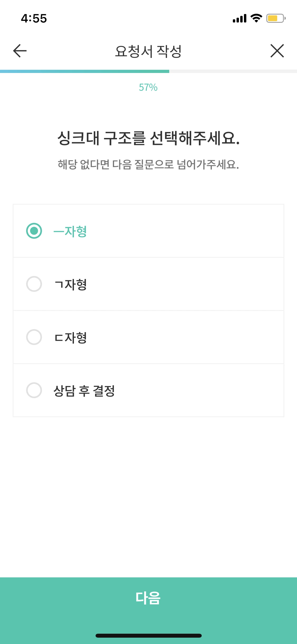Tap the progress bar at the top
Screen dimensions: 297x644
tap(148, 71)
